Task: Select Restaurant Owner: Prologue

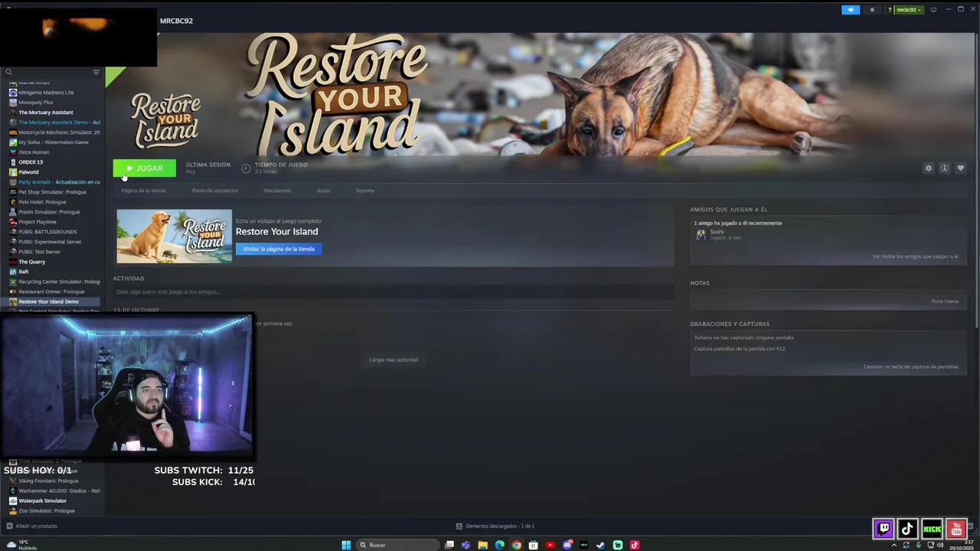Action: click(51, 292)
